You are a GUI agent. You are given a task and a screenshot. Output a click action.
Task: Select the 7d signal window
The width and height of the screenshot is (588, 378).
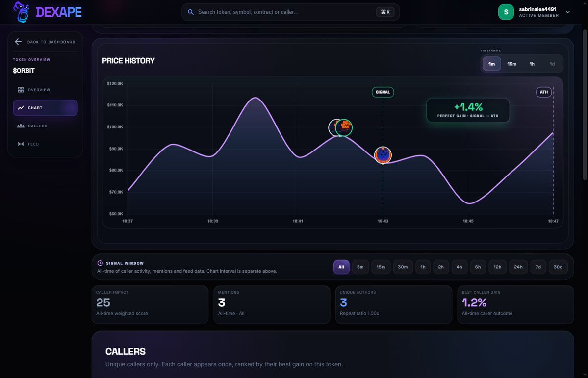point(538,267)
